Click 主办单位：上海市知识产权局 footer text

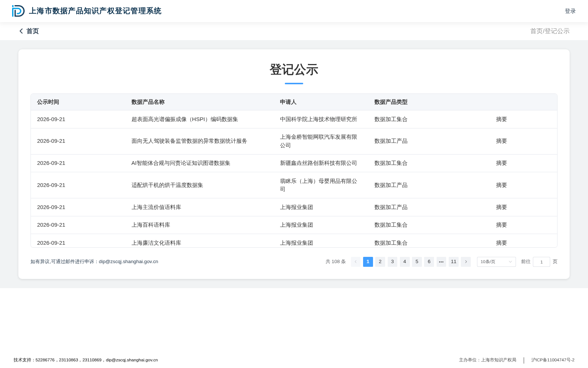pos(488,360)
